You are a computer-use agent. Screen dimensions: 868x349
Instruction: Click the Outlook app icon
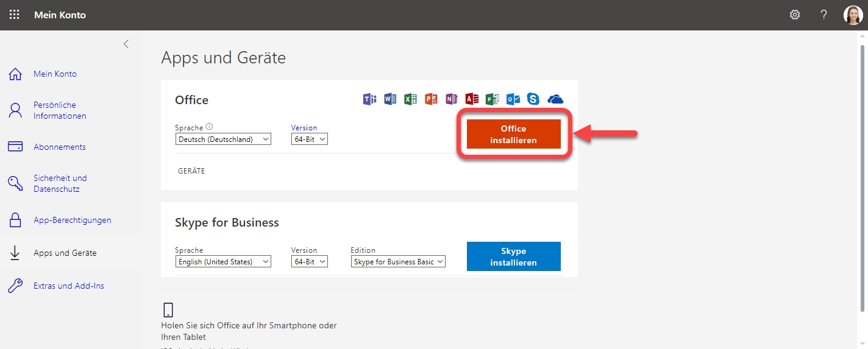pyautogui.click(x=513, y=99)
